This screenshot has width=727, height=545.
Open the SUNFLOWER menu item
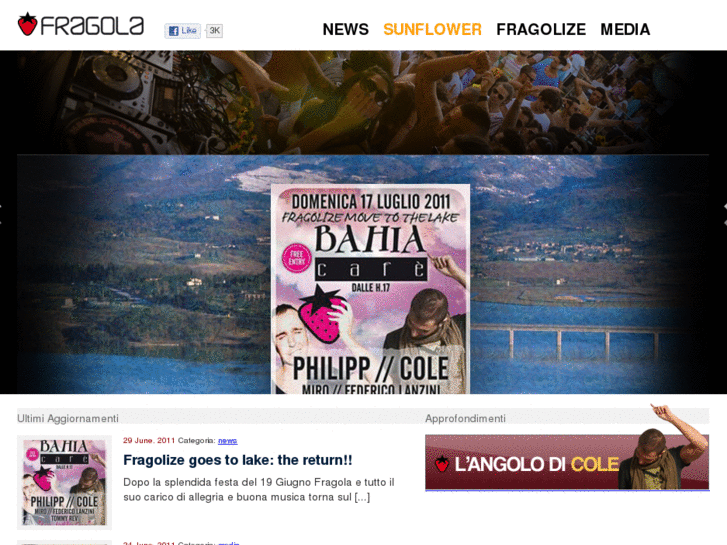pos(432,29)
